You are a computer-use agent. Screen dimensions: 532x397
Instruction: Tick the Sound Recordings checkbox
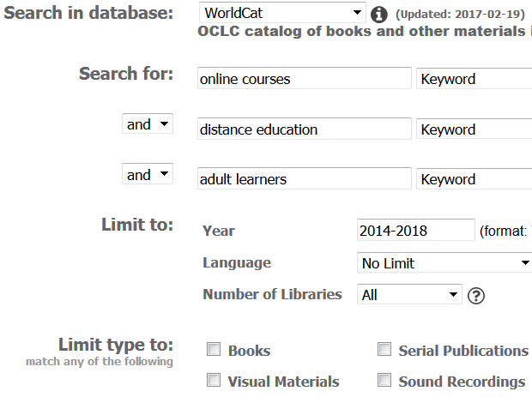[384, 380]
